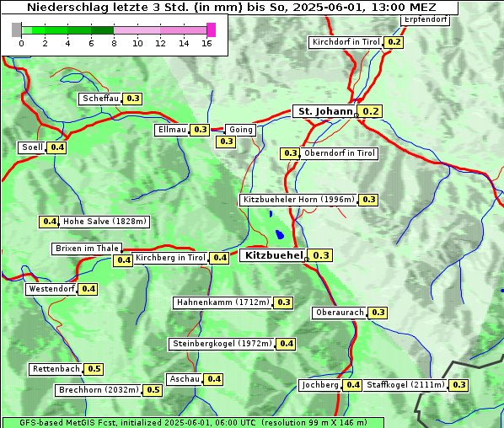The height and width of the screenshot is (428, 504).
Task: Click the 0.3 value beside Kitzbuehel
Action: pos(320,256)
